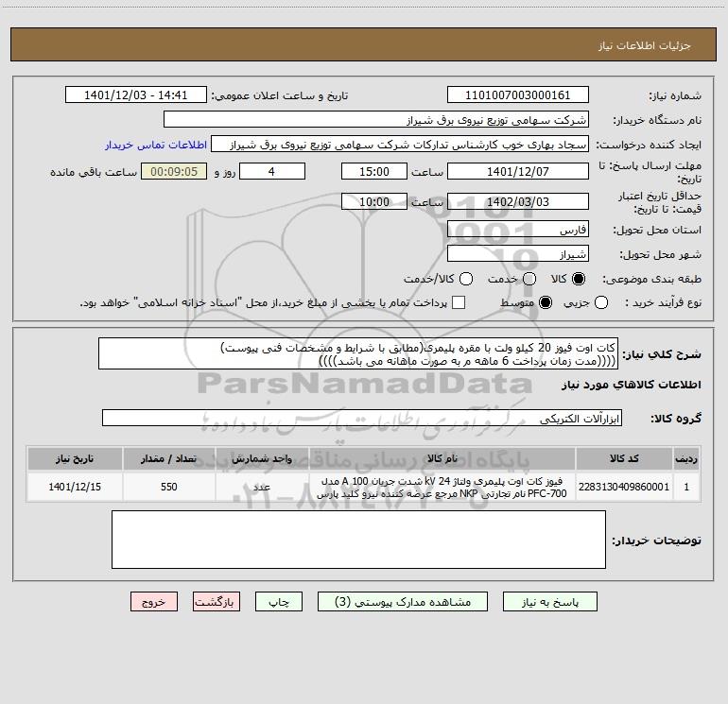Screen dimensions: 728x704
Task: Click the city field شیراز
Action: (518, 253)
